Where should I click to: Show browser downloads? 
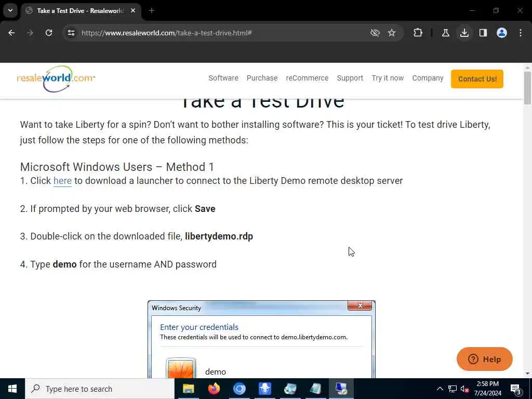pos(464,33)
